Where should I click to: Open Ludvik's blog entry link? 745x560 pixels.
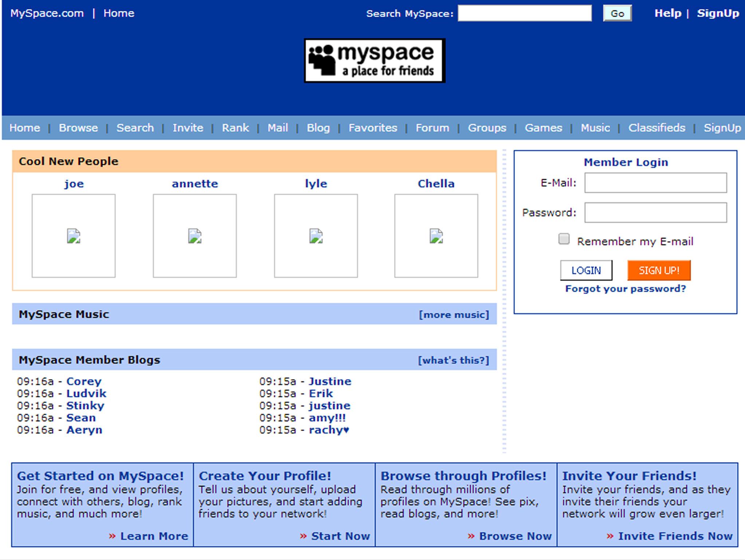coord(86,394)
